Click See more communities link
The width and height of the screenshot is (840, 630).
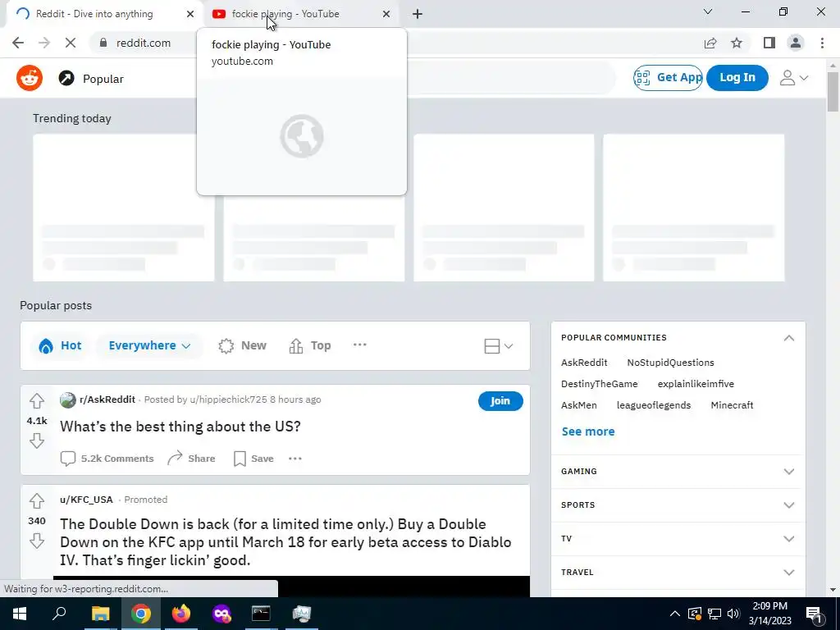(587, 431)
